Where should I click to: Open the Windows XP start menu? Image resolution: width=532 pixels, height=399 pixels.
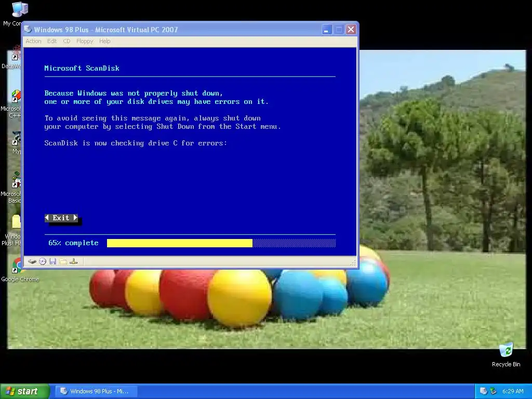pyautogui.click(x=25, y=391)
